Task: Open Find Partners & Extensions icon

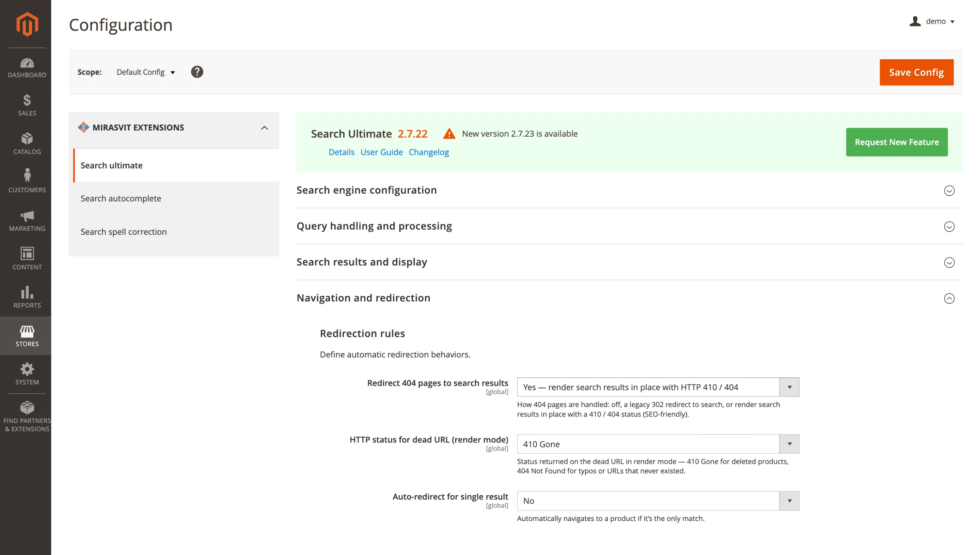Action: [27, 408]
